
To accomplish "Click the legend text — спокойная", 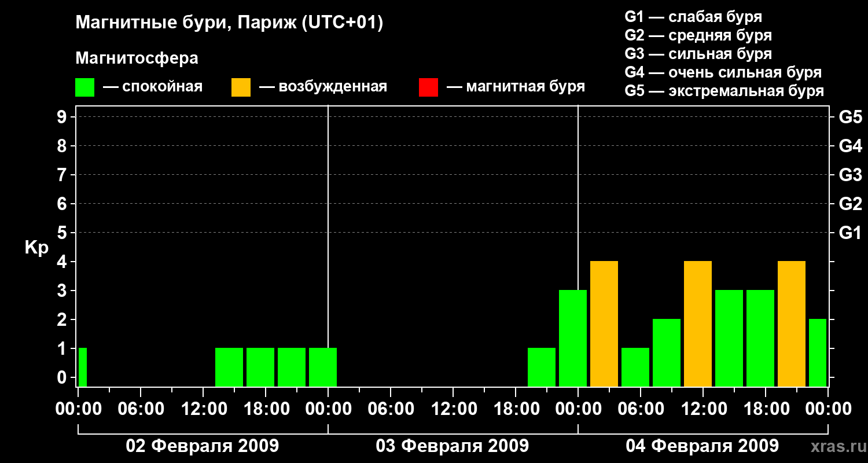I will [153, 87].
